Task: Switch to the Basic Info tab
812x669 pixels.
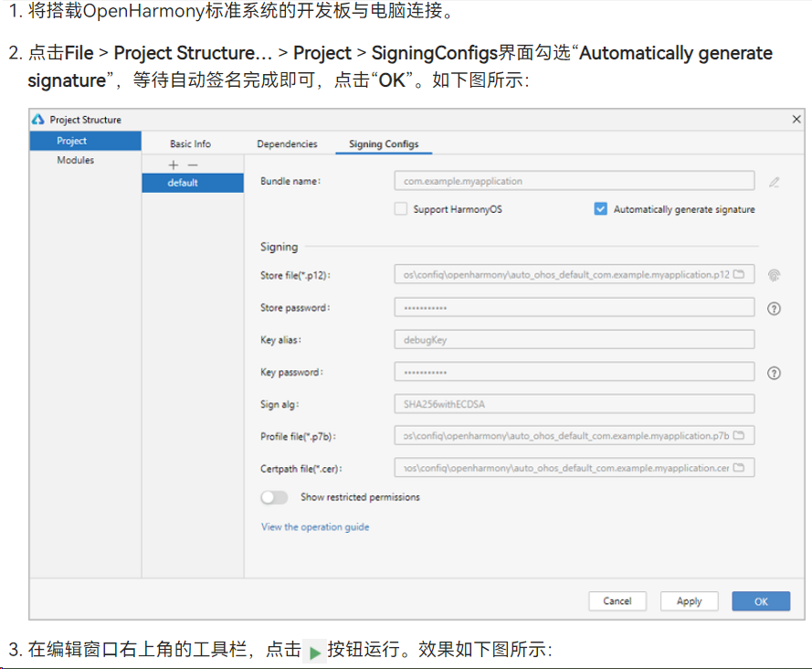Action: (190, 143)
